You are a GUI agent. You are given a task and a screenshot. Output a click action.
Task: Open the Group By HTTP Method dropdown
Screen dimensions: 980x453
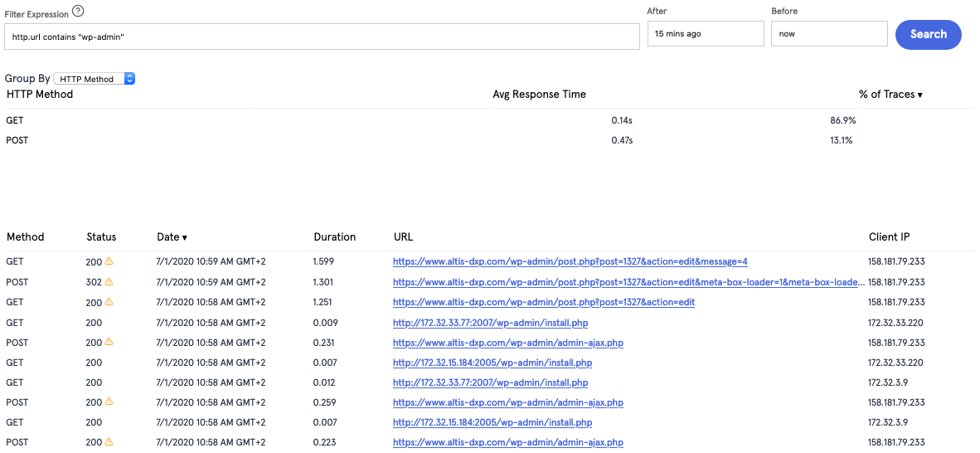pos(95,79)
